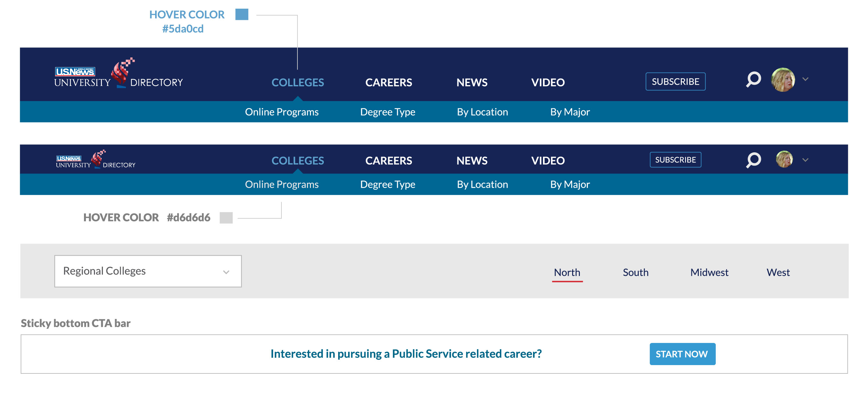Image resolution: width=868 pixels, height=393 pixels.
Task: Expand the account chevron in top navbar
Action: click(805, 79)
